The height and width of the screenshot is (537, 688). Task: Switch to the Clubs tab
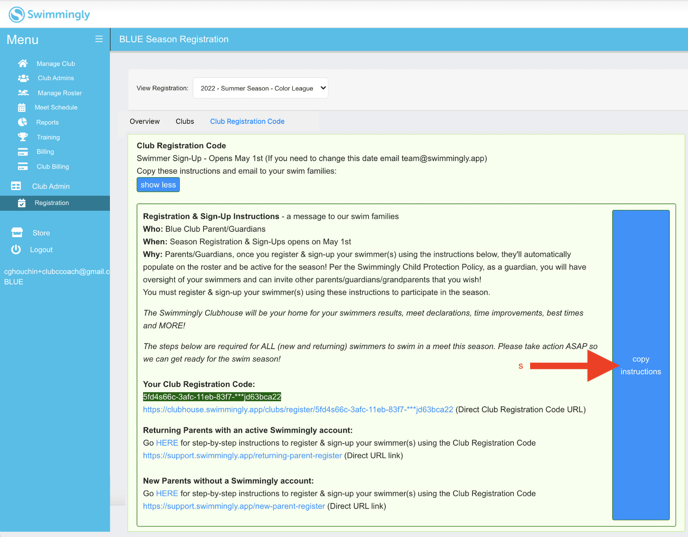[185, 122]
